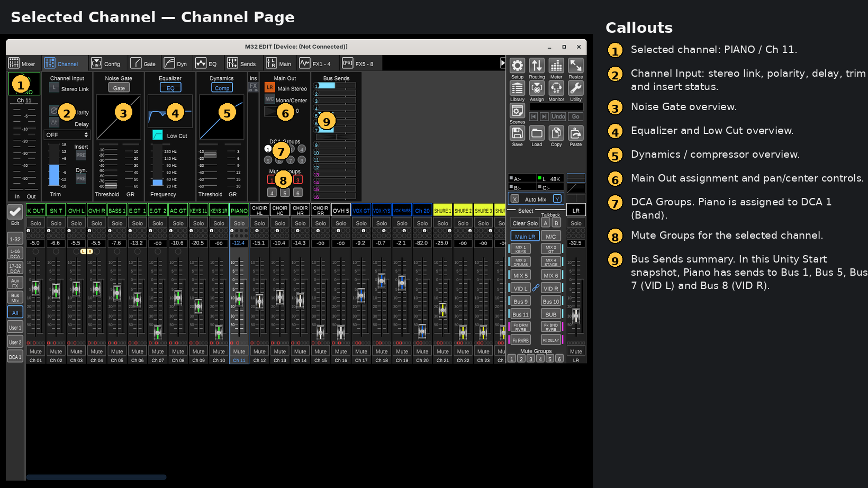Toggle LR Main Stereo assignment
Viewport: 868px width, 488px height.
point(270,87)
